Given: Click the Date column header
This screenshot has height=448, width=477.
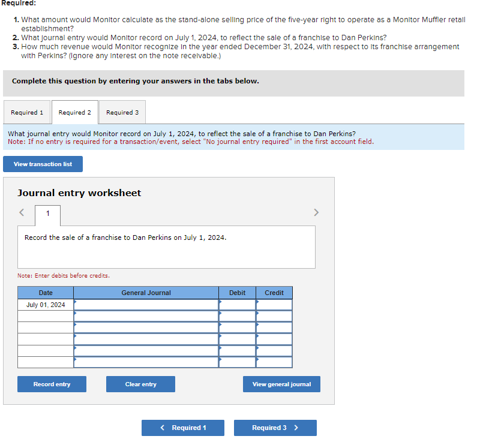Looking at the screenshot, I should [46, 293].
